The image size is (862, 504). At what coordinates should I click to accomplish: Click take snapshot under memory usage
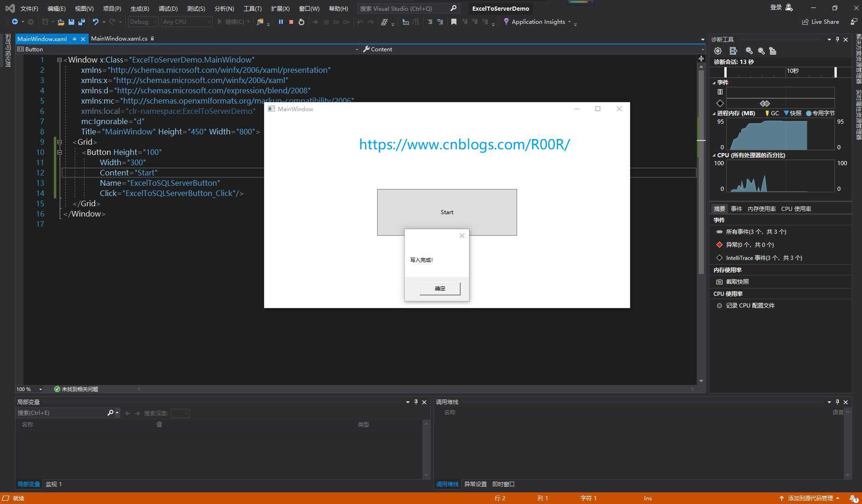tap(737, 282)
